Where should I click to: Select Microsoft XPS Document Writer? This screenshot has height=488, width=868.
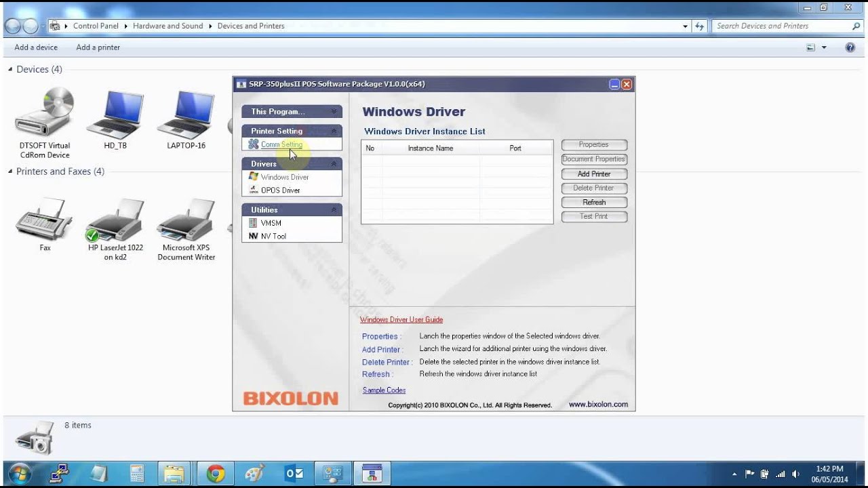click(x=186, y=228)
